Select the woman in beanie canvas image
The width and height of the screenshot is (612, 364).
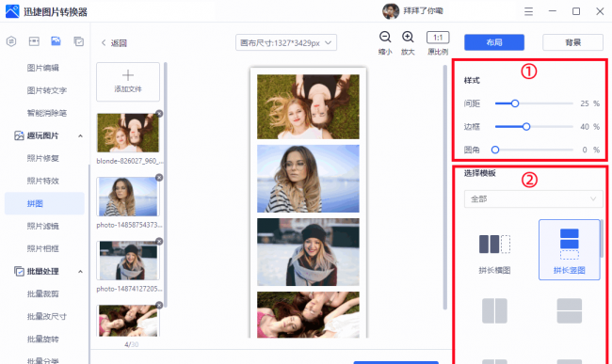pos(308,252)
